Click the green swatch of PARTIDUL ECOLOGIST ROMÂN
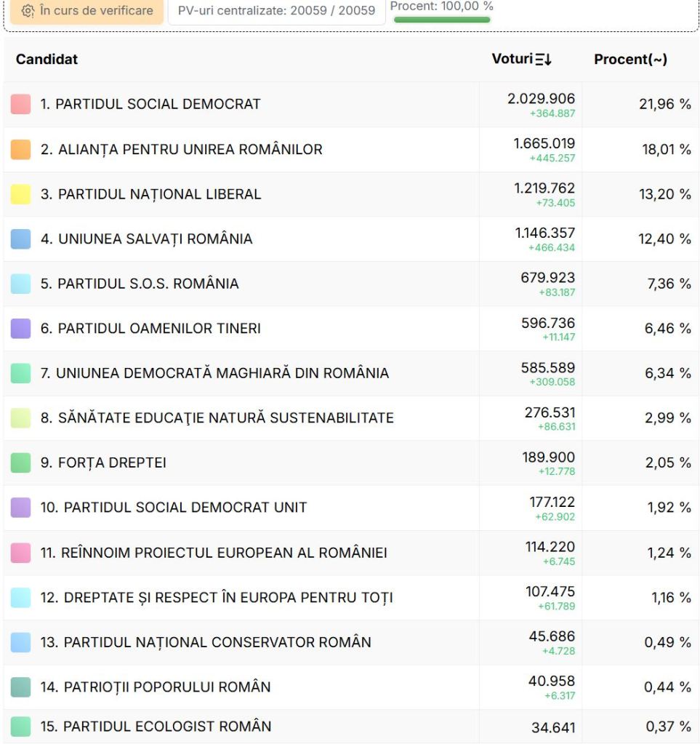The height and width of the screenshot is (744, 700). pyautogui.click(x=20, y=726)
